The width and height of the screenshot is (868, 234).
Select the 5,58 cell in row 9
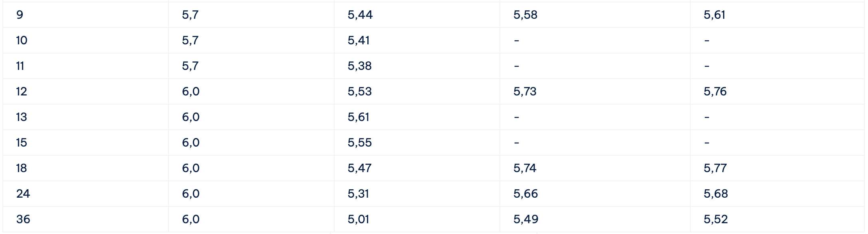click(x=595, y=15)
